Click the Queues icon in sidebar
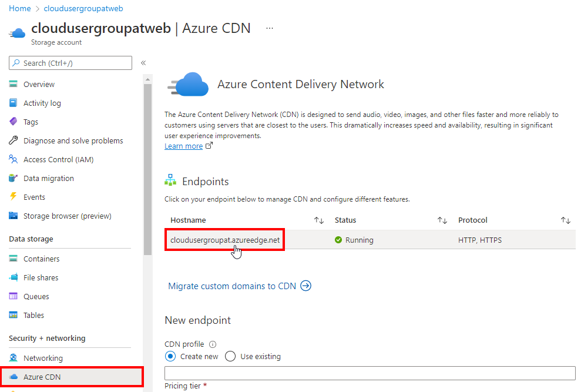Image resolution: width=581 pixels, height=392 pixels. 14,296
